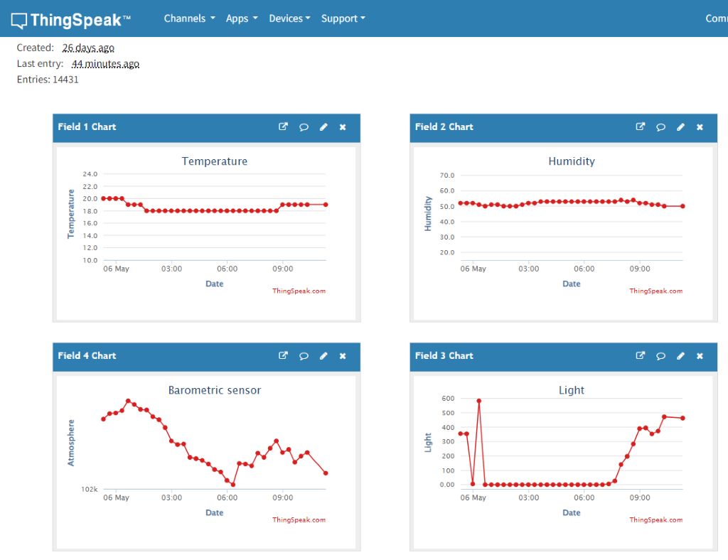This screenshot has width=728, height=560.
Task: Click the Light chart title
Action: pos(572,390)
